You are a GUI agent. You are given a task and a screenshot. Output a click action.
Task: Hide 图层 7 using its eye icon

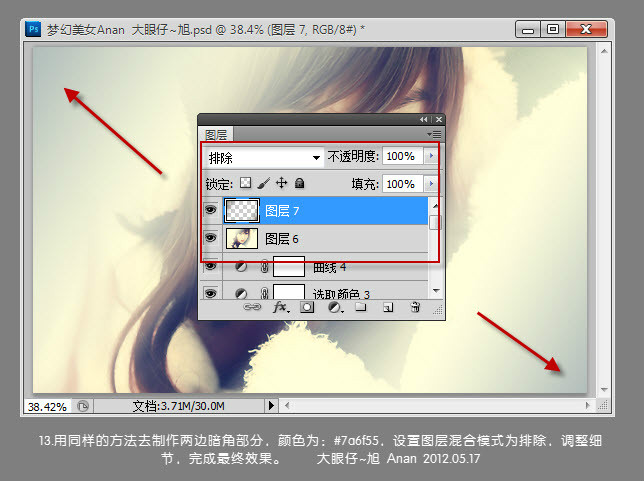211,211
